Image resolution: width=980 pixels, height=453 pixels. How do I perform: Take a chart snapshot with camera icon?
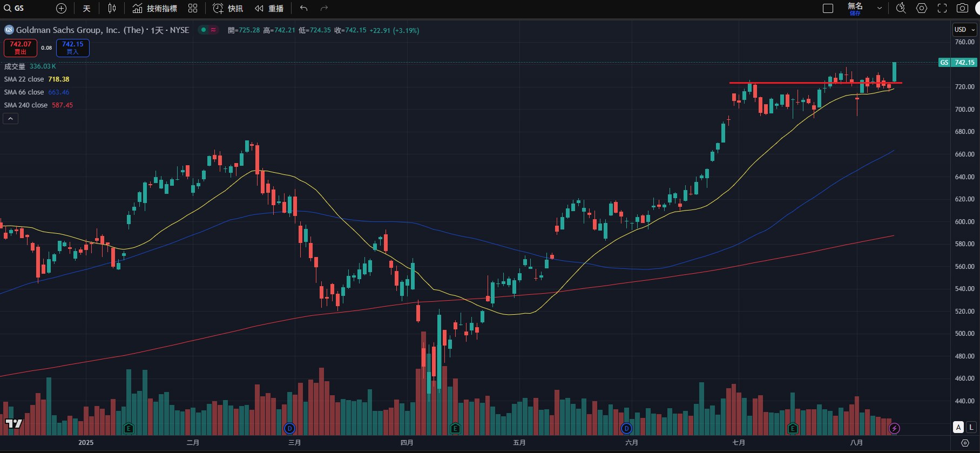[962, 8]
